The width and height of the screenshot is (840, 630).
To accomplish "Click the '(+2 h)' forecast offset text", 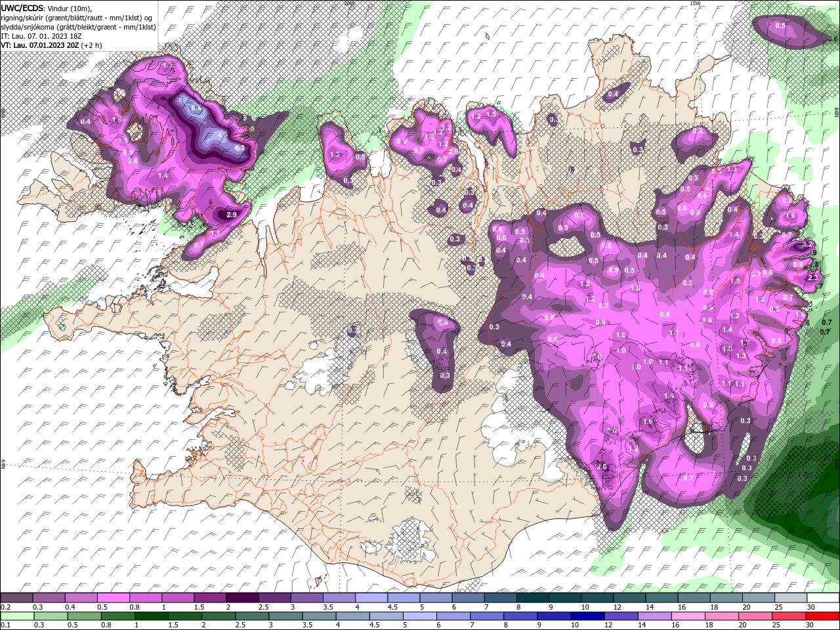I will pyautogui.click(x=92, y=45).
